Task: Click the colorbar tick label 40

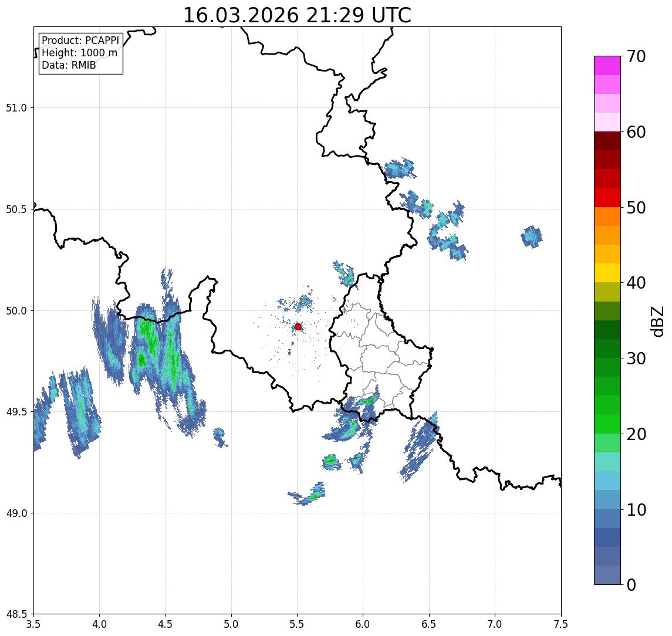Action: click(x=636, y=283)
